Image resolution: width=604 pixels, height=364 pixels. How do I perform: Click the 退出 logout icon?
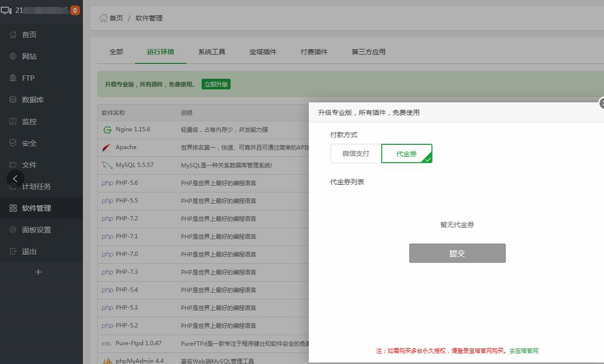(x=13, y=252)
